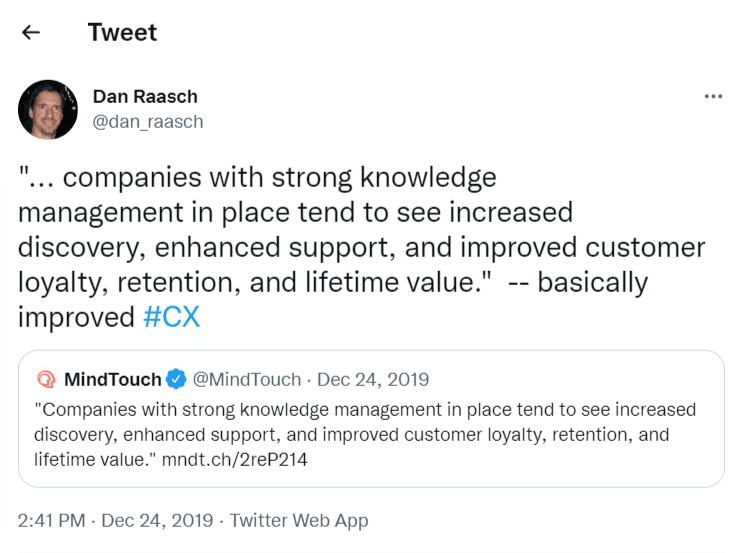
Task: Click the date following the 2:41 PM time
Action: [157, 521]
